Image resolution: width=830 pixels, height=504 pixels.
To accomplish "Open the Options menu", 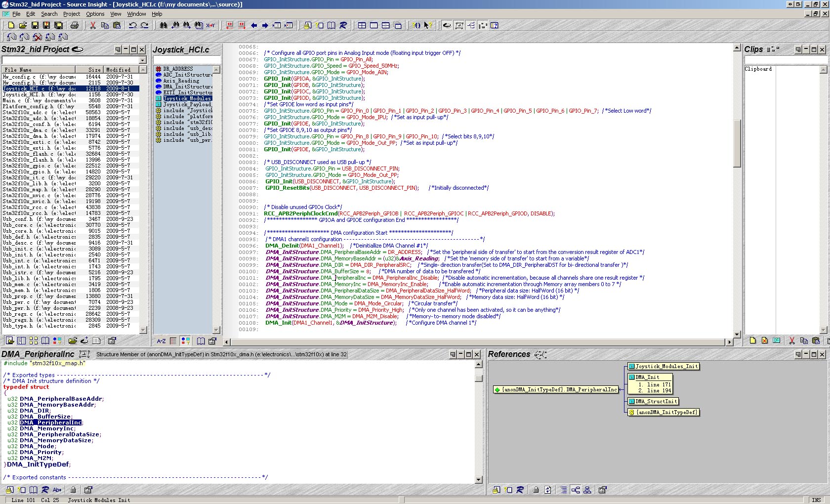I will click(x=95, y=14).
